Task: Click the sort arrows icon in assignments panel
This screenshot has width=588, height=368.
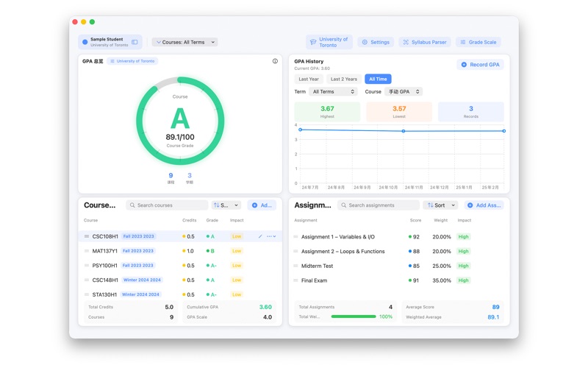Action: point(430,205)
